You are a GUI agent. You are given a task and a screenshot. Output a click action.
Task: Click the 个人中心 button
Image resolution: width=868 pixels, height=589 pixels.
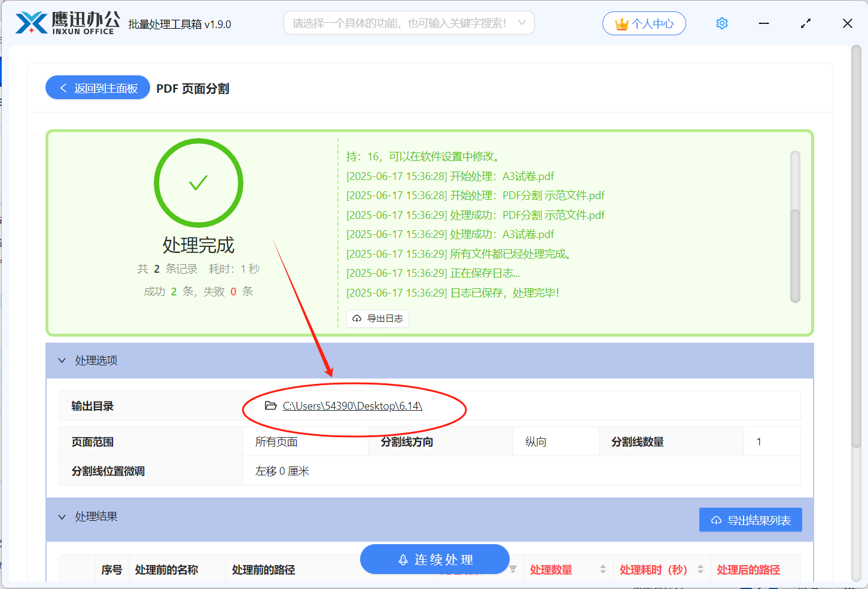[644, 23]
